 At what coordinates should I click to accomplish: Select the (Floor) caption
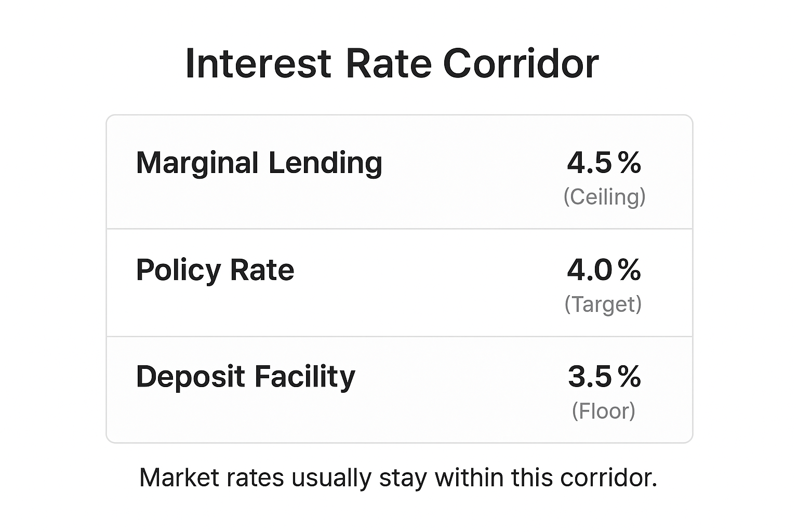(x=603, y=411)
